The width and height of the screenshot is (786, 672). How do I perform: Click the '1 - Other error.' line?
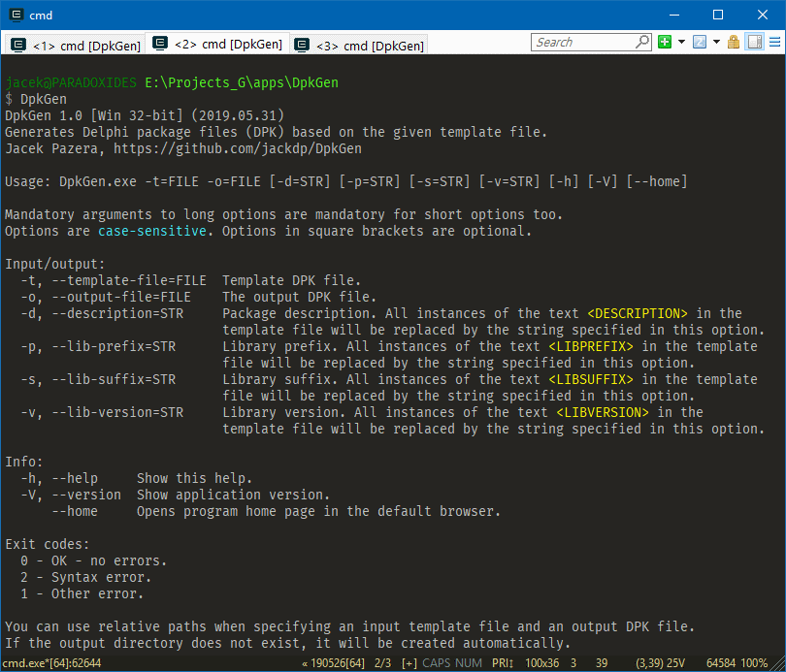pyautogui.click(x=82, y=593)
